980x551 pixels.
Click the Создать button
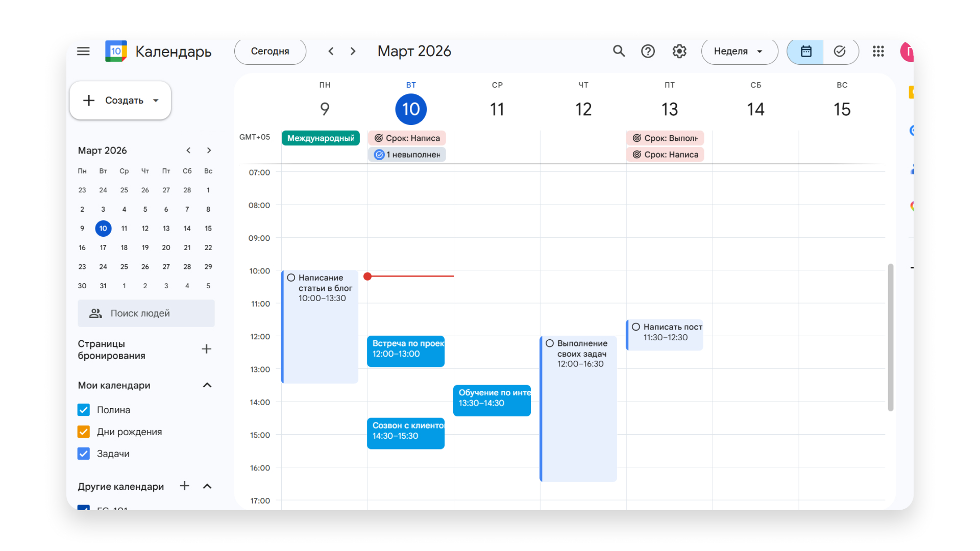120,101
